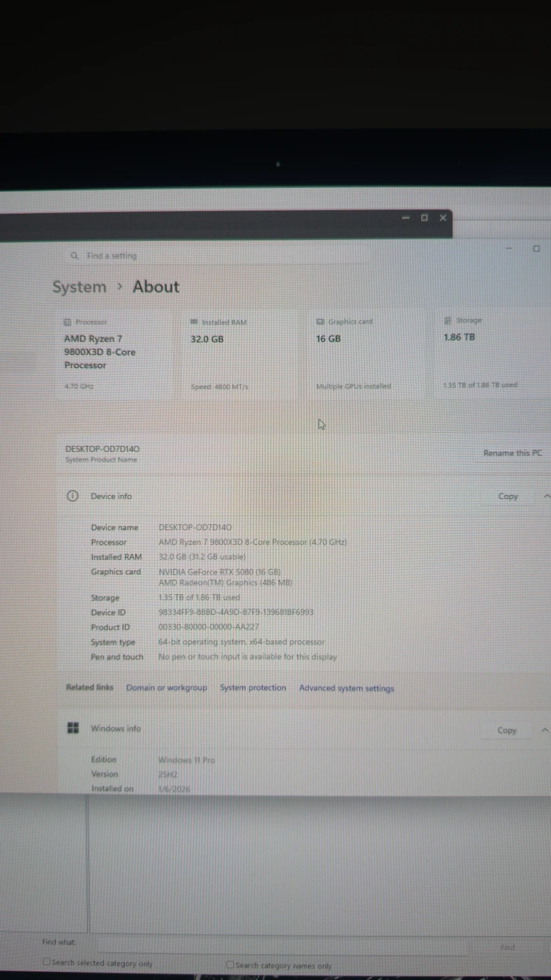Screen dimensions: 551x980
Task: Select the Product ID value 00330-80000-00000-AA227
Action: [x=209, y=627]
